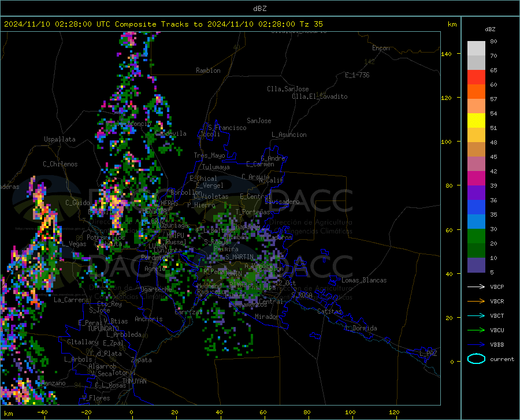Click the Clla.SanJose map label
Viewport: 520px width, 420px height.
pyautogui.click(x=288, y=89)
